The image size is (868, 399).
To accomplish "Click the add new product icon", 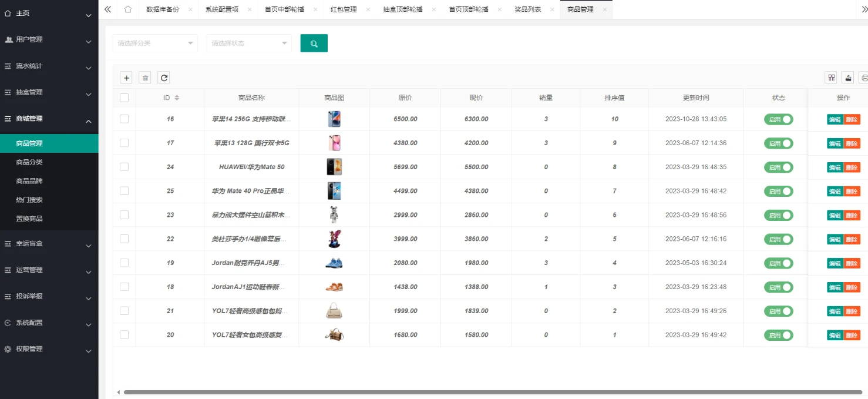I will pyautogui.click(x=126, y=77).
